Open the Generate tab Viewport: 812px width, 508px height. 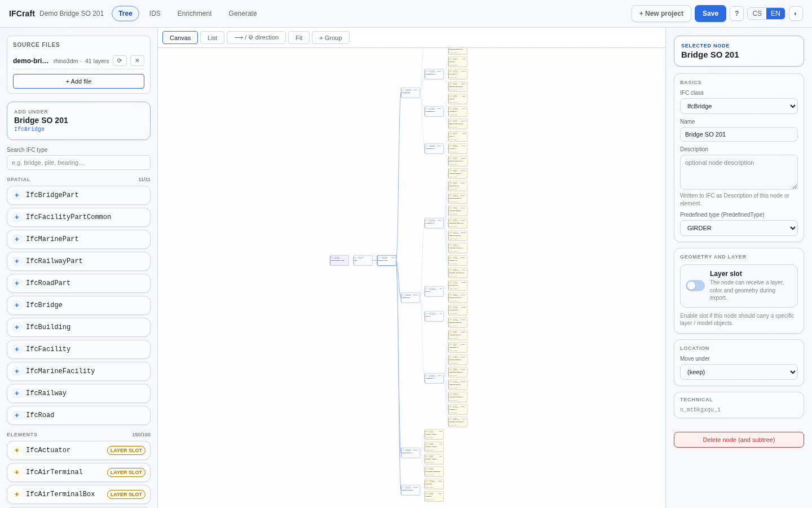(242, 14)
